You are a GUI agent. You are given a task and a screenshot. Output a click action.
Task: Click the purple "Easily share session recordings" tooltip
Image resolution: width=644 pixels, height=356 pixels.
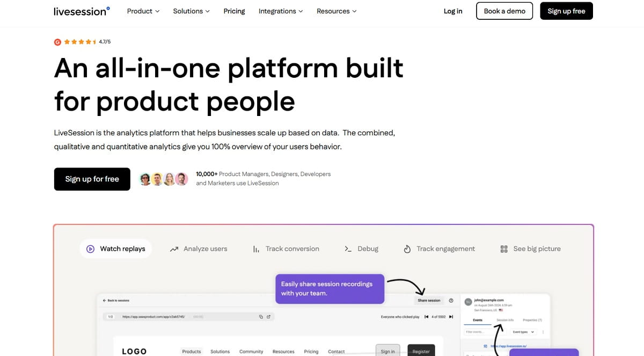[x=330, y=289]
